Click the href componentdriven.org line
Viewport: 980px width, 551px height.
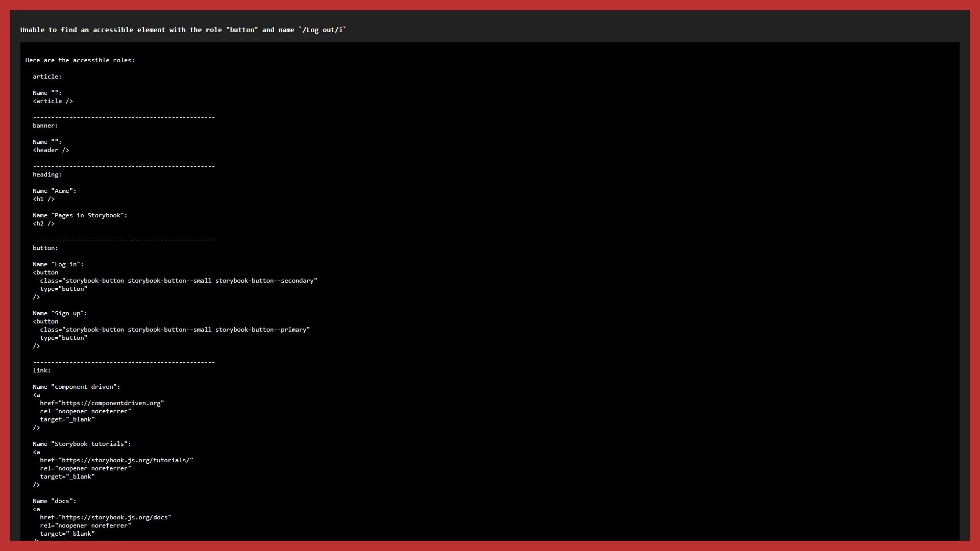click(x=102, y=403)
